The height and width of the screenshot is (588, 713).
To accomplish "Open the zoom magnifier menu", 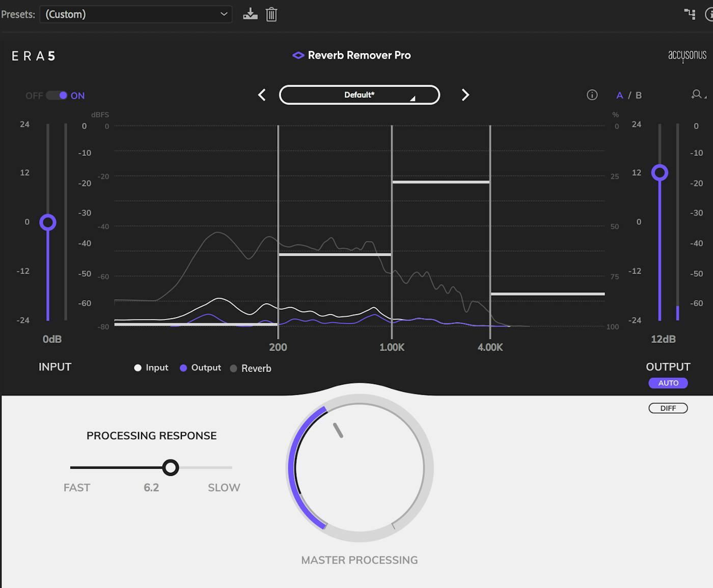I will 698,94.
